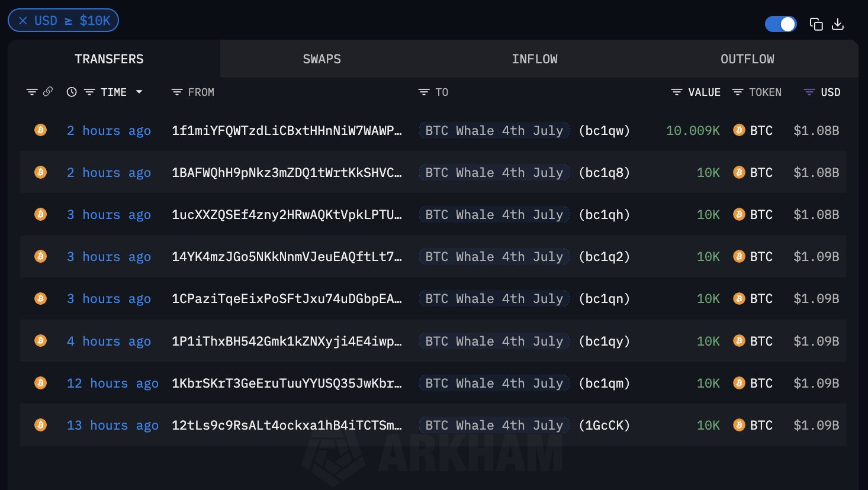Open the leftmost column filter icon
The image size is (868, 490).
(32, 92)
